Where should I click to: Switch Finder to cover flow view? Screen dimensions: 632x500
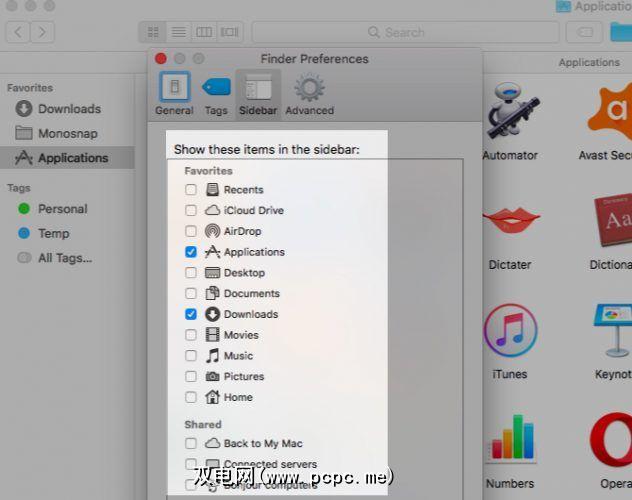pyautogui.click(x=230, y=32)
